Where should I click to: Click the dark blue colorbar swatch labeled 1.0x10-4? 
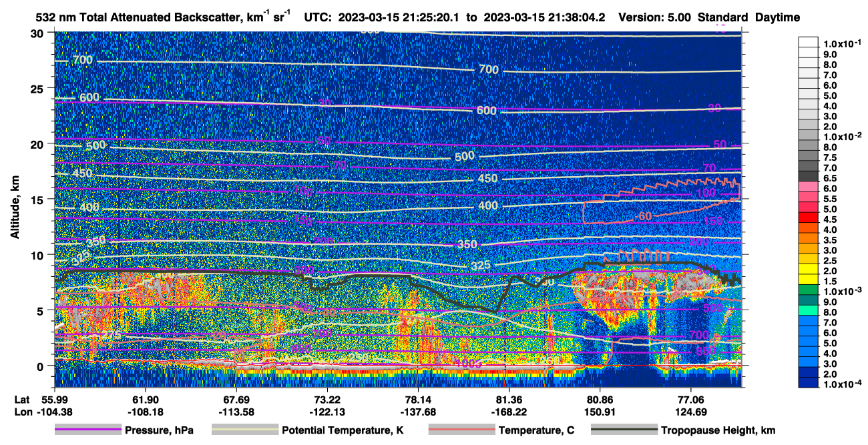(809, 382)
